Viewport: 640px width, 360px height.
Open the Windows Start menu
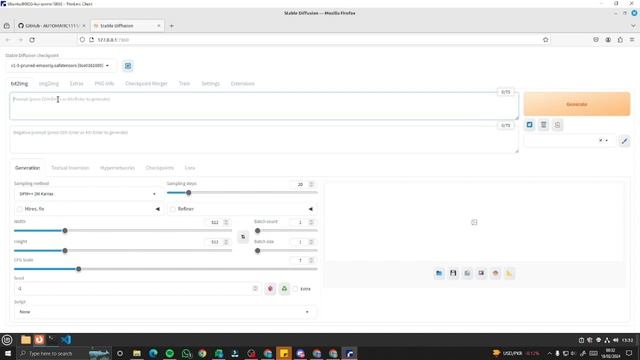point(8,353)
